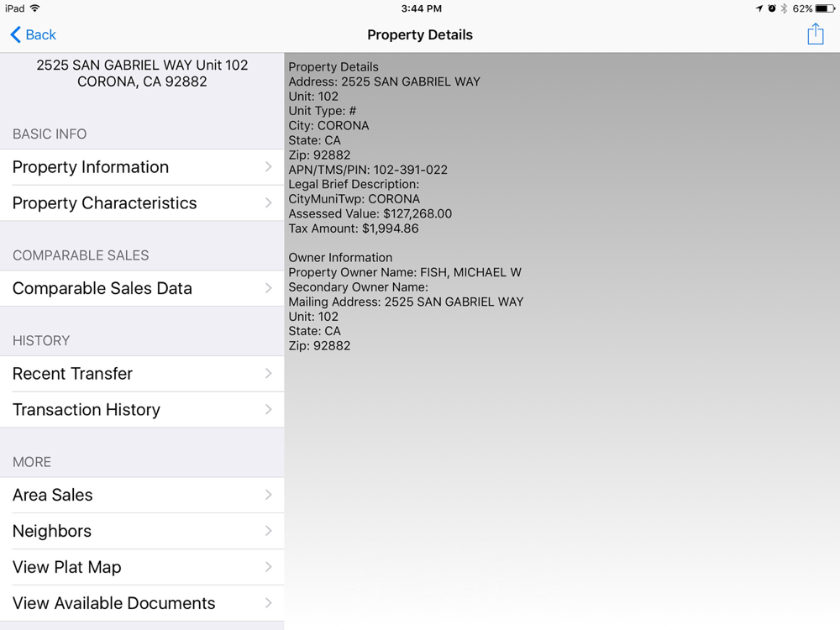Tap the Unit Type: # line

(323, 111)
